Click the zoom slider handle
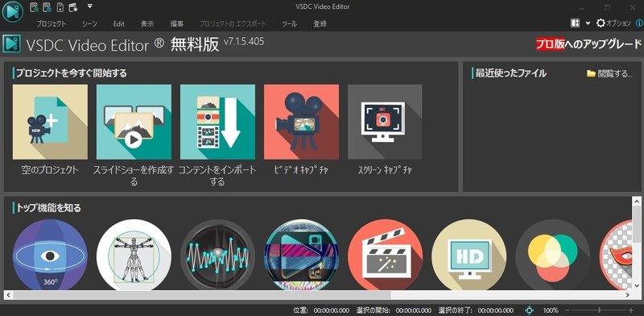Screen dimensions: 644x316 600,310
